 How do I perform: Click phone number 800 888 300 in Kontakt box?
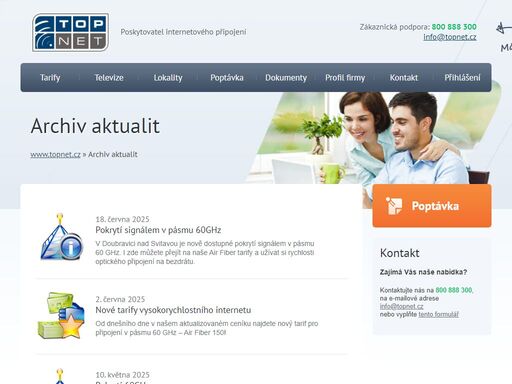click(454, 290)
